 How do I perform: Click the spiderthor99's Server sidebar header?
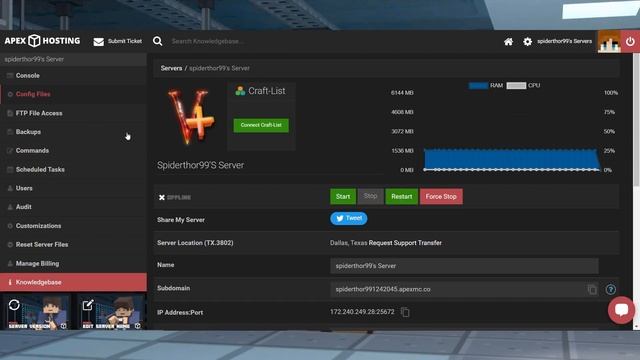click(x=73, y=59)
